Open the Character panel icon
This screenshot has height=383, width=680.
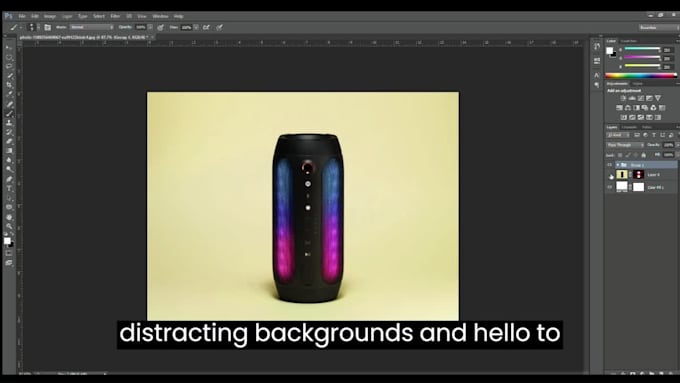point(597,75)
